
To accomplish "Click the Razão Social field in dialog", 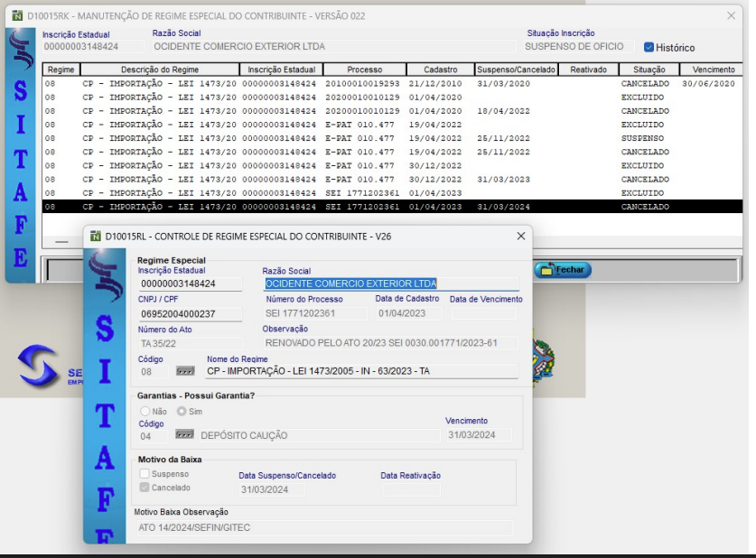I will (391, 284).
